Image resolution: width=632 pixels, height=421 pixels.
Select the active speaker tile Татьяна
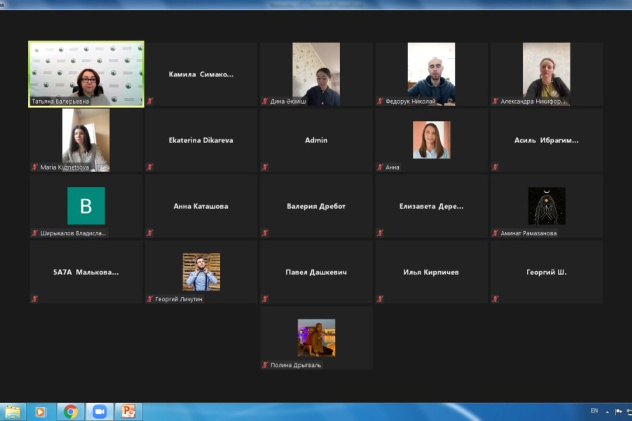86,74
